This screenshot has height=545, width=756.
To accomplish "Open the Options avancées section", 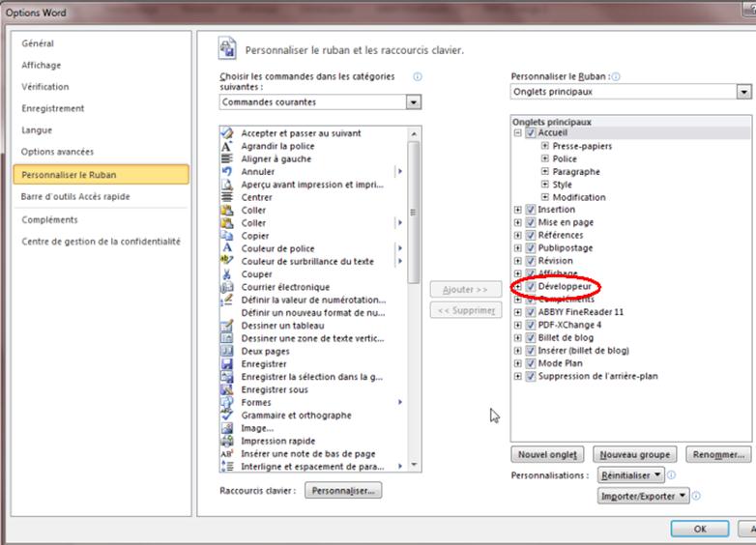I will coord(58,152).
